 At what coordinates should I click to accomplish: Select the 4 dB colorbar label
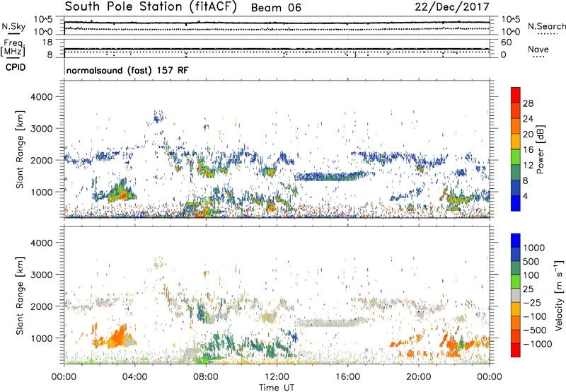[526, 197]
